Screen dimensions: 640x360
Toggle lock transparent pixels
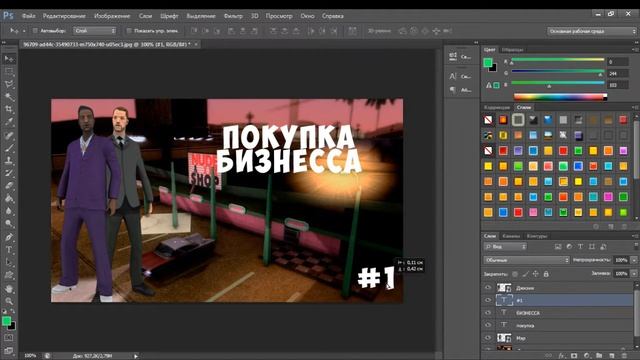pos(515,274)
